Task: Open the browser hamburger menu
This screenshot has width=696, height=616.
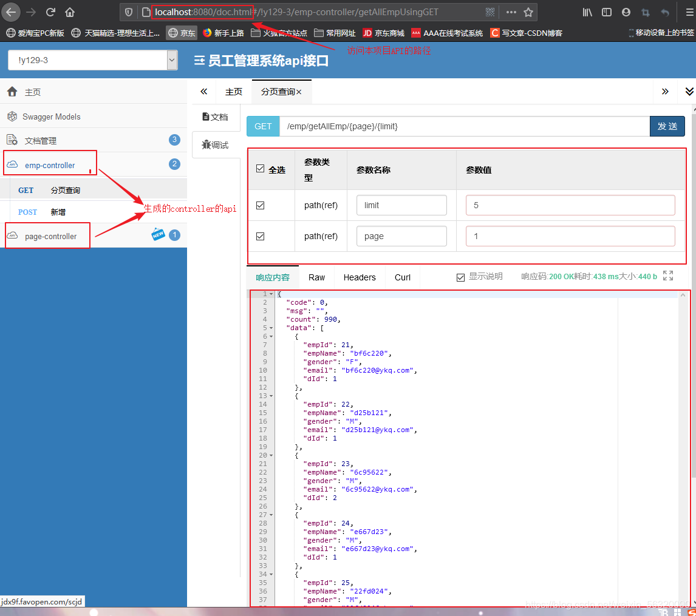Action: tap(689, 12)
